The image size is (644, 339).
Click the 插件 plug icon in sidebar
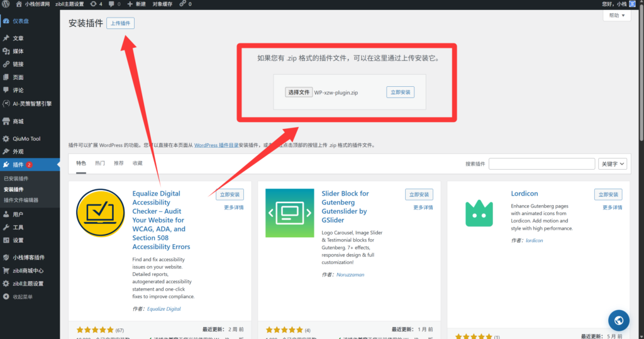tap(6, 165)
